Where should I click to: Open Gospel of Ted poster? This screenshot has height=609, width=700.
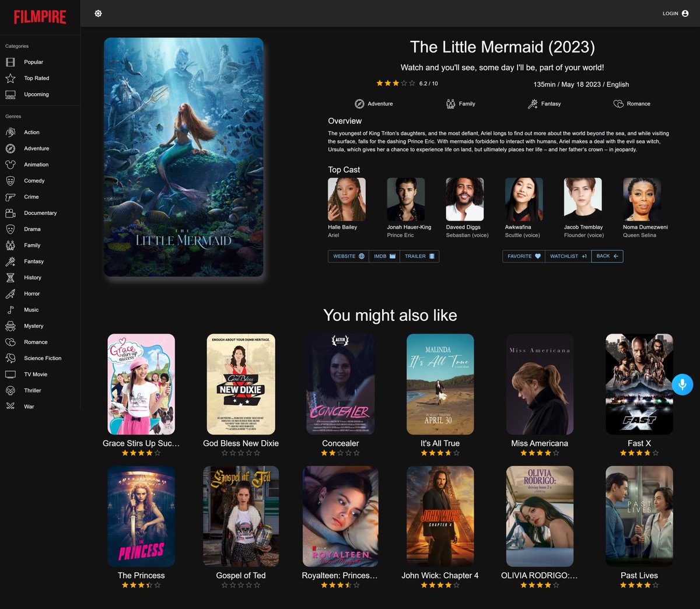(241, 516)
